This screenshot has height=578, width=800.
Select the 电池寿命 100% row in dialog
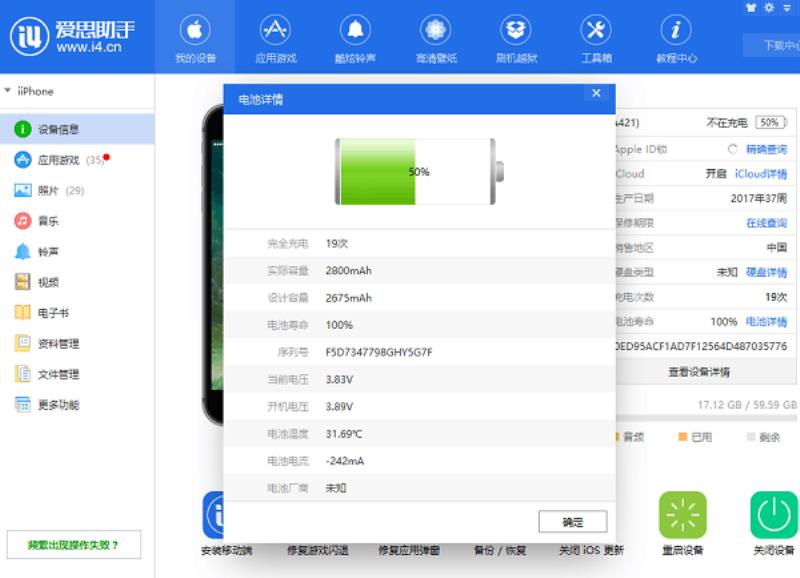419,325
